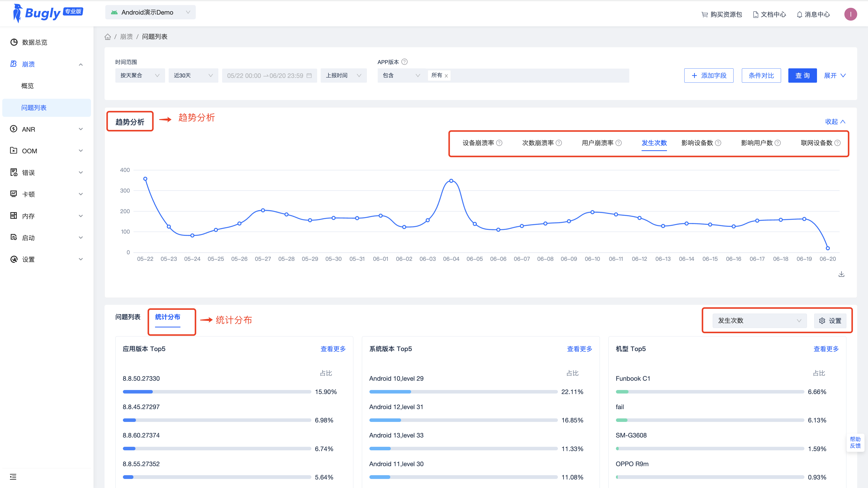Image resolution: width=868 pixels, height=488 pixels.
Task: Click the 条件对比 button
Action: click(761, 75)
